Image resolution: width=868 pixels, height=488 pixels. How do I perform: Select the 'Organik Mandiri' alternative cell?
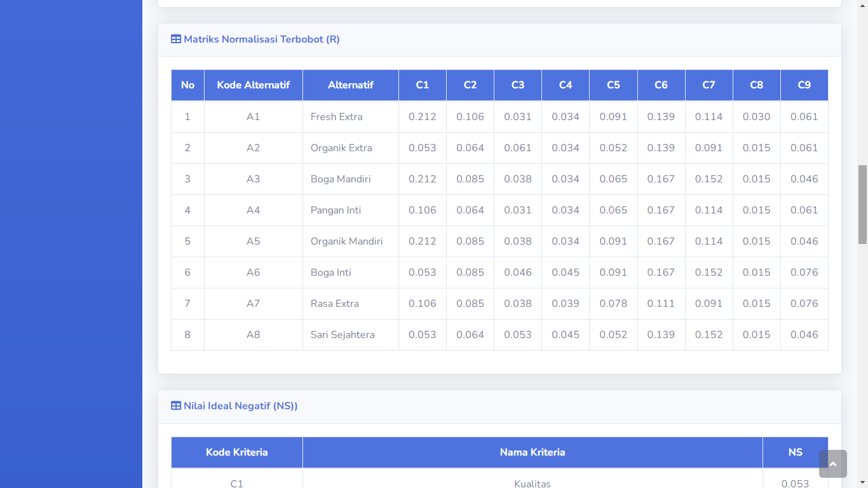tap(351, 241)
